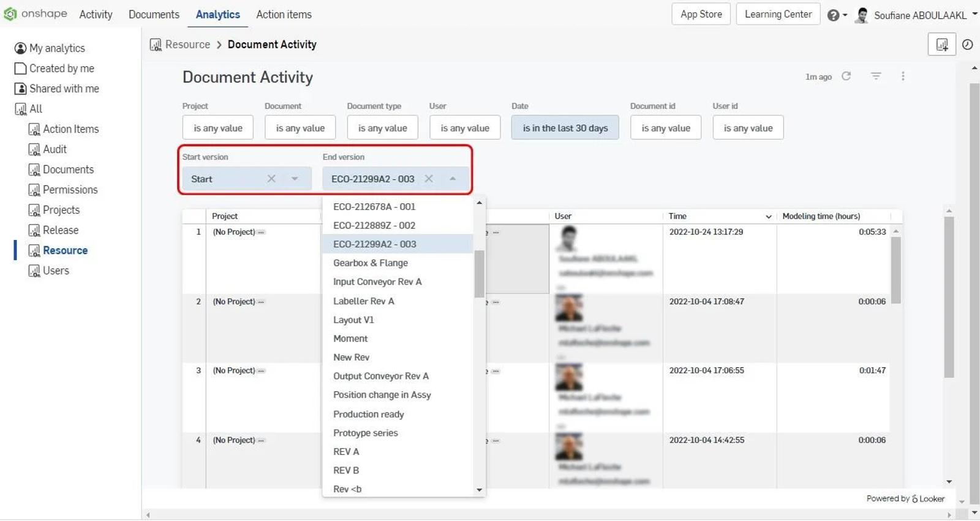Switch to the Documents tab
This screenshot has height=521, width=980.
point(154,14)
